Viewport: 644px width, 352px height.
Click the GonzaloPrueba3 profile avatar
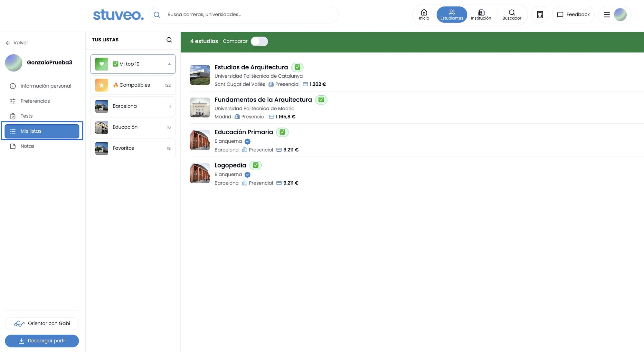coord(14,63)
